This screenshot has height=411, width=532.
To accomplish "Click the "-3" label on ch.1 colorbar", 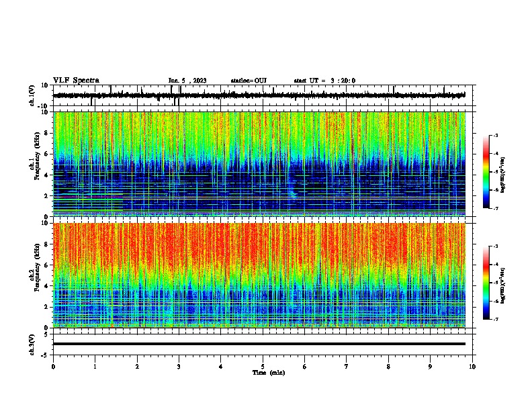I will pyautogui.click(x=495, y=135).
